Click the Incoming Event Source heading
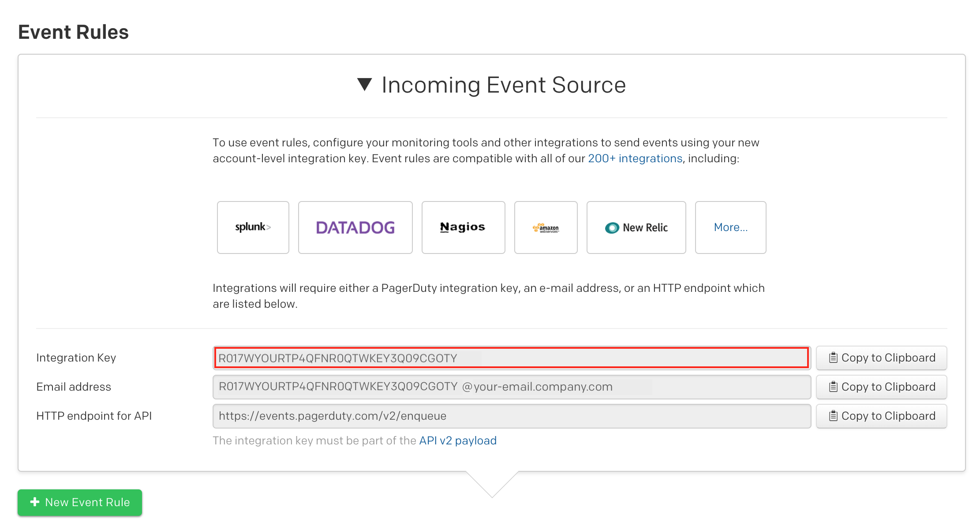Viewport: 980px width, 522px height. 503,85
